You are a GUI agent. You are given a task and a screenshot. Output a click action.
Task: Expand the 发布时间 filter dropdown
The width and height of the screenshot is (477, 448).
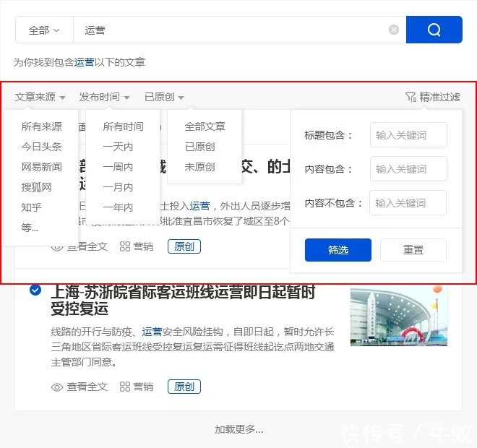coord(104,97)
